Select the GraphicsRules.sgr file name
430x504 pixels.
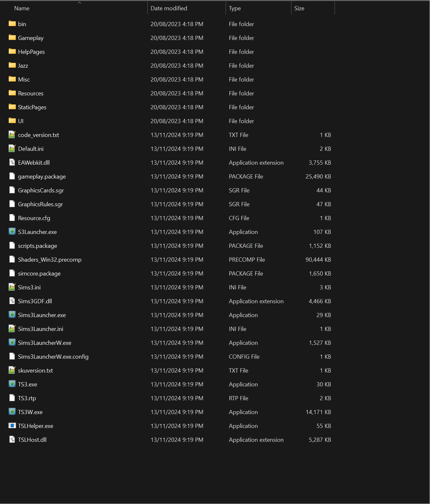[40, 204]
